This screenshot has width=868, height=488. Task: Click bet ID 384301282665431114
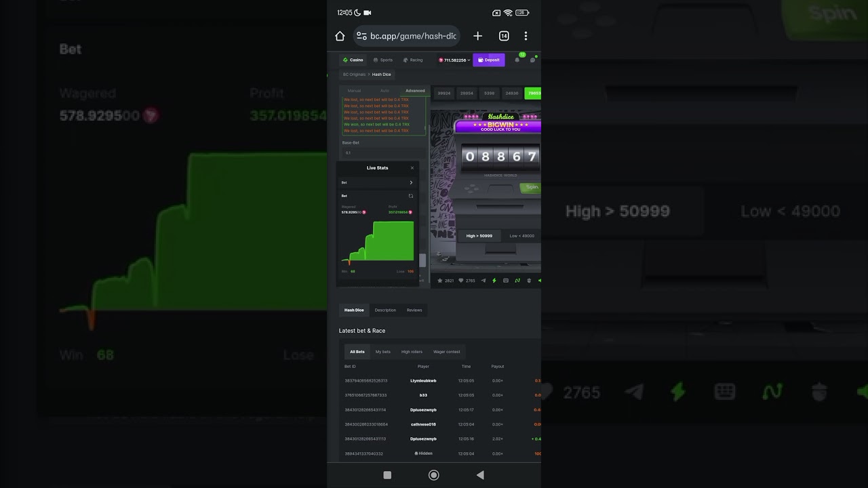coord(366,410)
